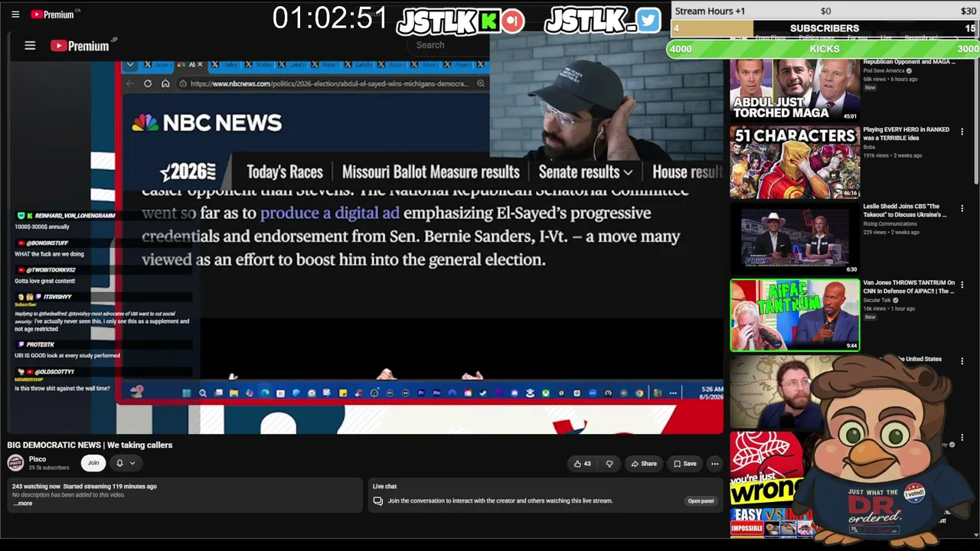This screenshot has height=551, width=980.
Task: Click the recommendations sidebar scrollbar
Action: (x=975, y=122)
